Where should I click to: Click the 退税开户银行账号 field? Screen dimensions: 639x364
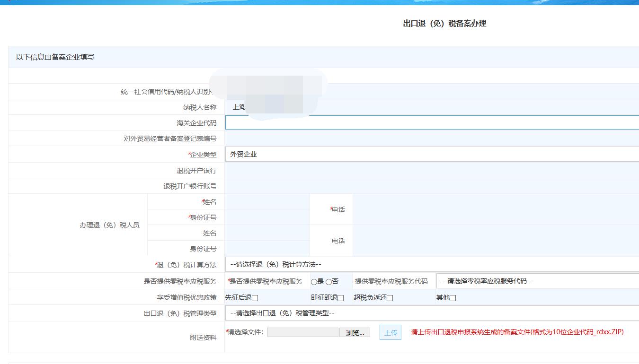pos(432,186)
